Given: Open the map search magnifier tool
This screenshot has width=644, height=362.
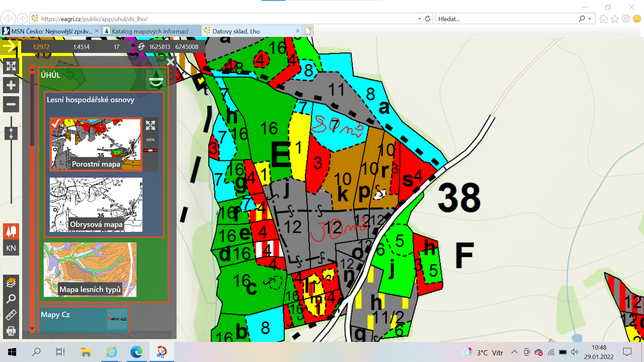Looking at the screenshot, I should point(11,299).
